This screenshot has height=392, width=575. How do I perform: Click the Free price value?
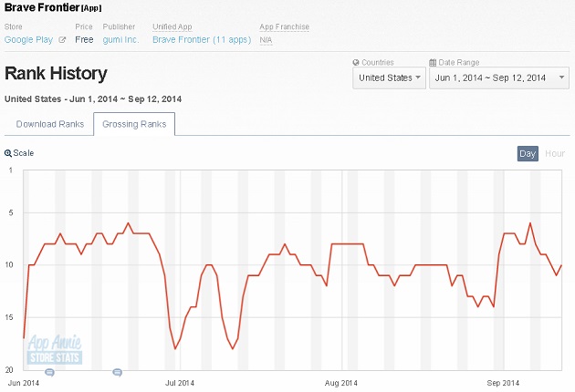click(x=84, y=39)
